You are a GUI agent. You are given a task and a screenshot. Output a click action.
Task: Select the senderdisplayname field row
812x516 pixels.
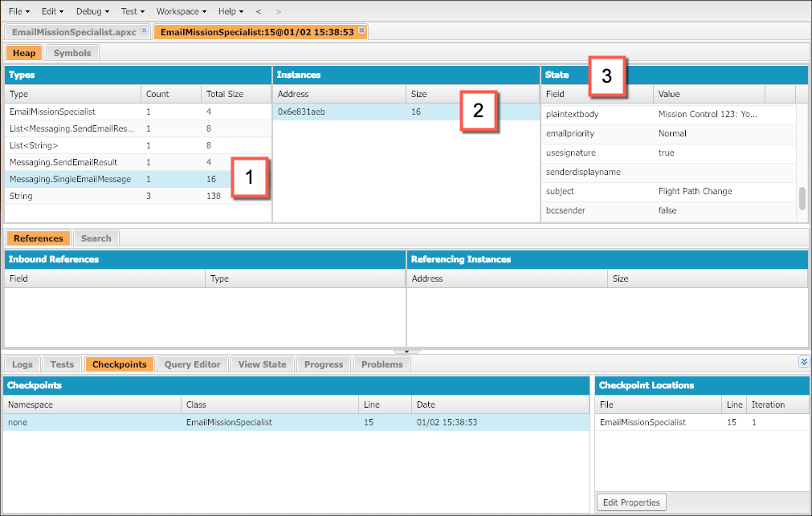click(x=668, y=172)
